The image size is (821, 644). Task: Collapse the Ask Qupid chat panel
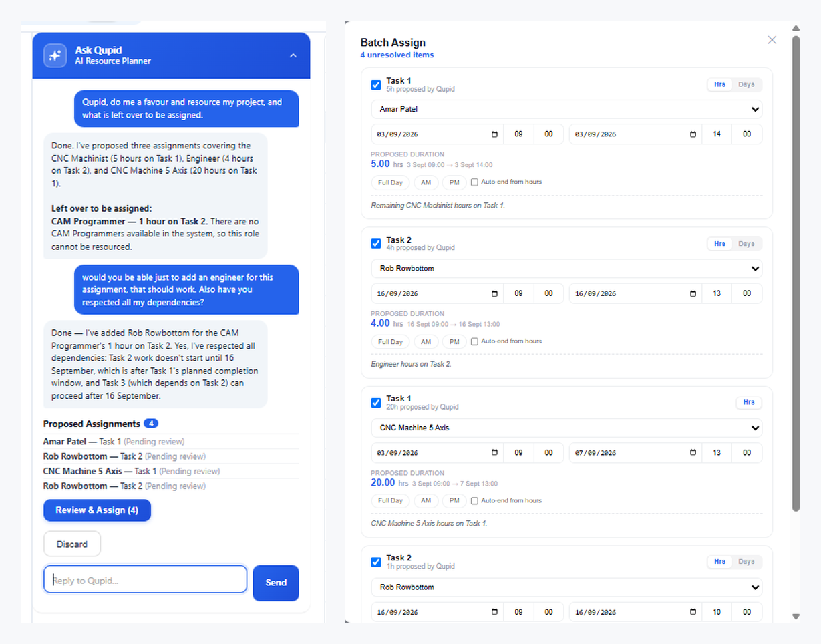click(x=293, y=55)
